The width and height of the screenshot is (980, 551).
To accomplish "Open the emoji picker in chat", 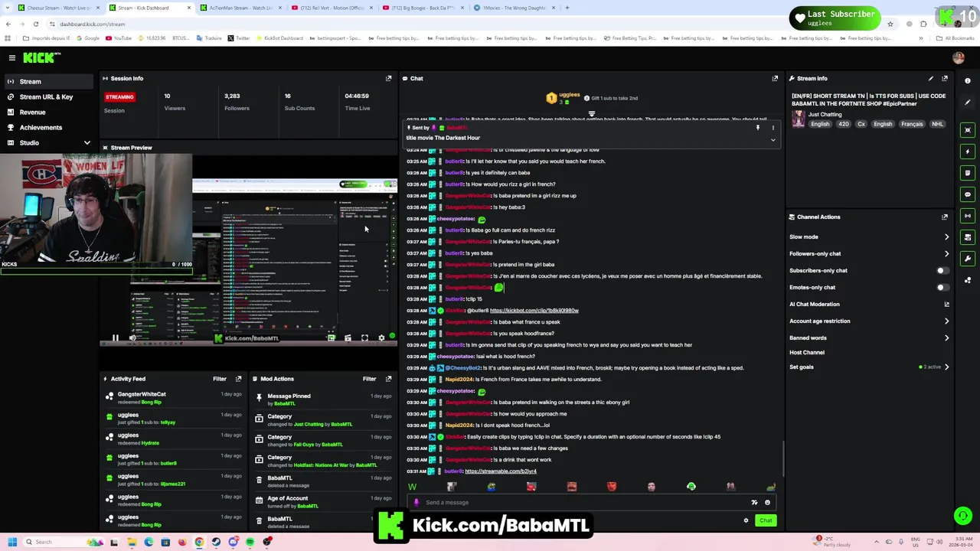I will coord(767,503).
